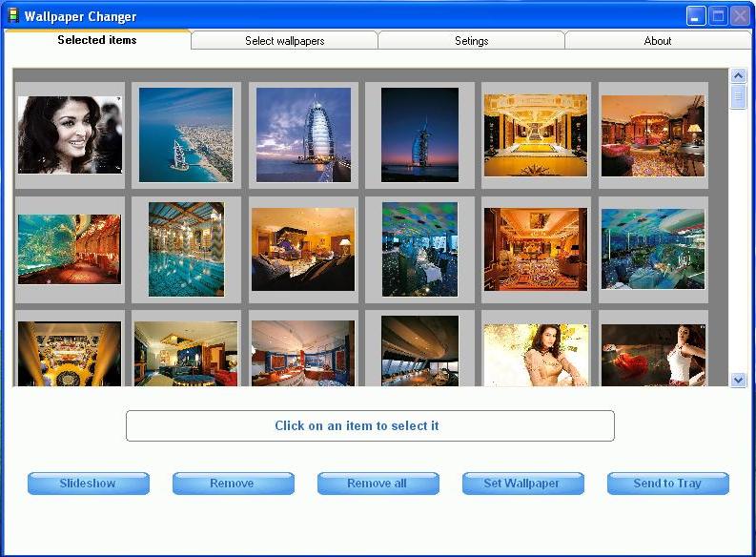Select the golden hotel lobby thumbnail
This screenshot has width=756, height=557.
535,134
